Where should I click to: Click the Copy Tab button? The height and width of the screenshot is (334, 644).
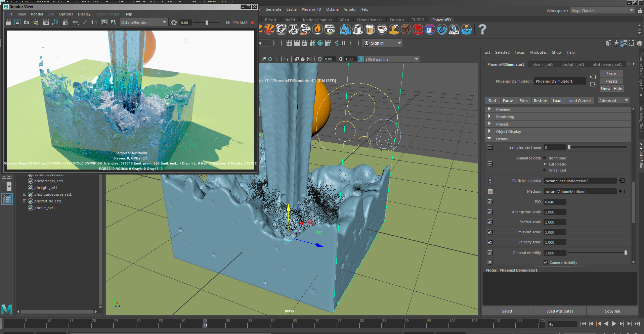point(612,311)
